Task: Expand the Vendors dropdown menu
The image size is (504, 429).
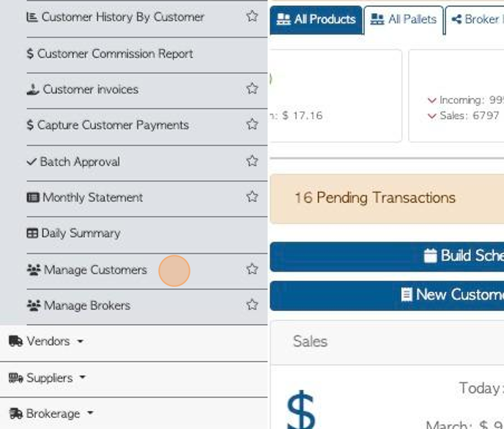Action: [46, 341]
